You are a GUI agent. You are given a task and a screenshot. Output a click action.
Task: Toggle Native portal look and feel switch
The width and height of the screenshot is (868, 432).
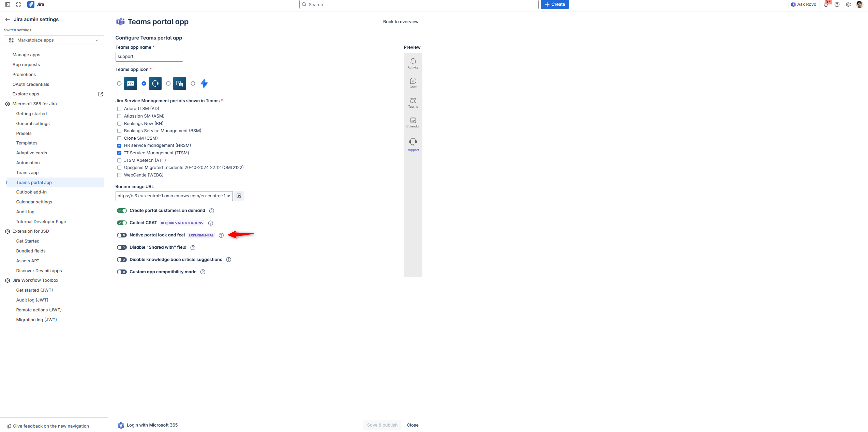(122, 235)
